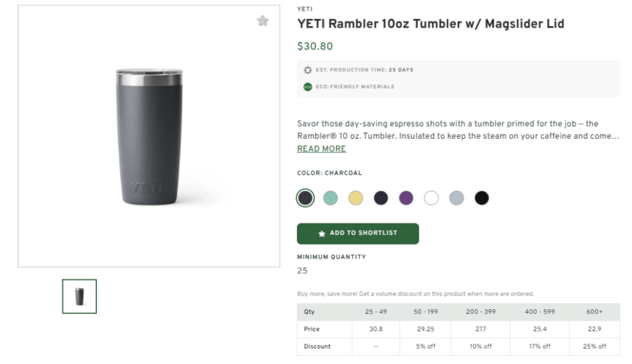Select the light gray color swatch
The height and width of the screenshot is (364, 632).
(457, 197)
